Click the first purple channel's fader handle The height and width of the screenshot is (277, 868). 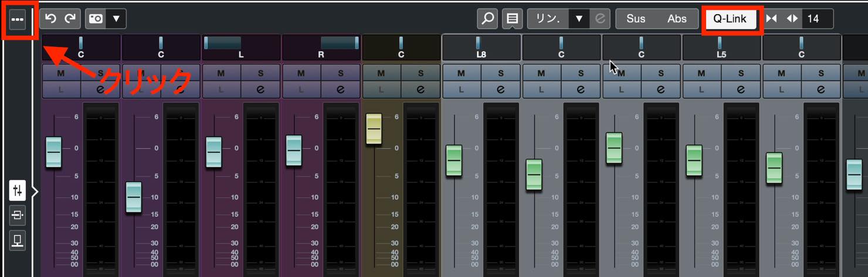[53, 152]
